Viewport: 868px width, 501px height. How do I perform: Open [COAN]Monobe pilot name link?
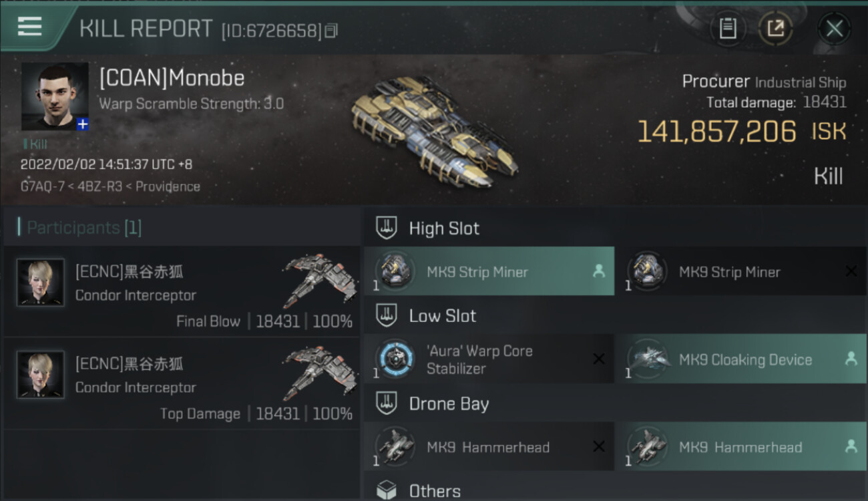pyautogui.click(x=172, y=78)
